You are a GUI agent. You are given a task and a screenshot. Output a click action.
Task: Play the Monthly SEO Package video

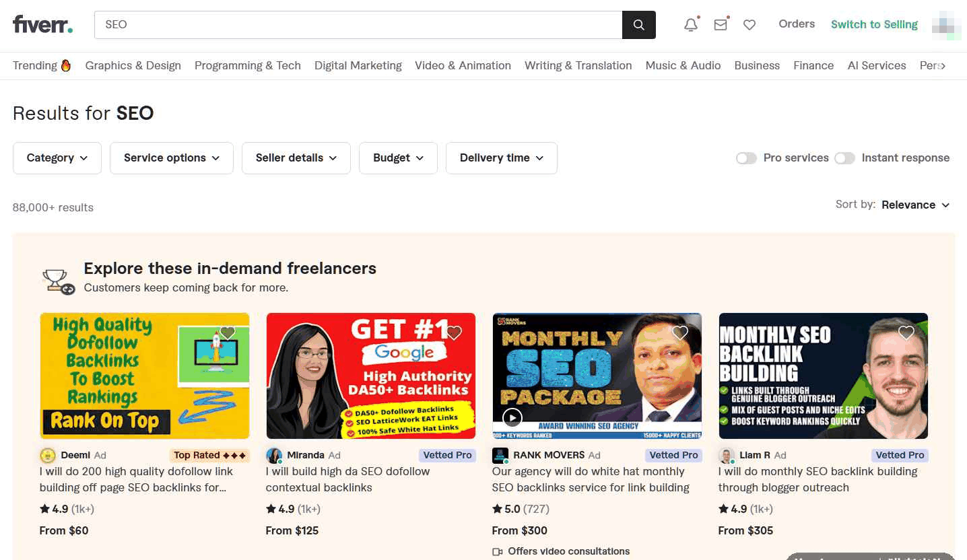click(512, 418)
